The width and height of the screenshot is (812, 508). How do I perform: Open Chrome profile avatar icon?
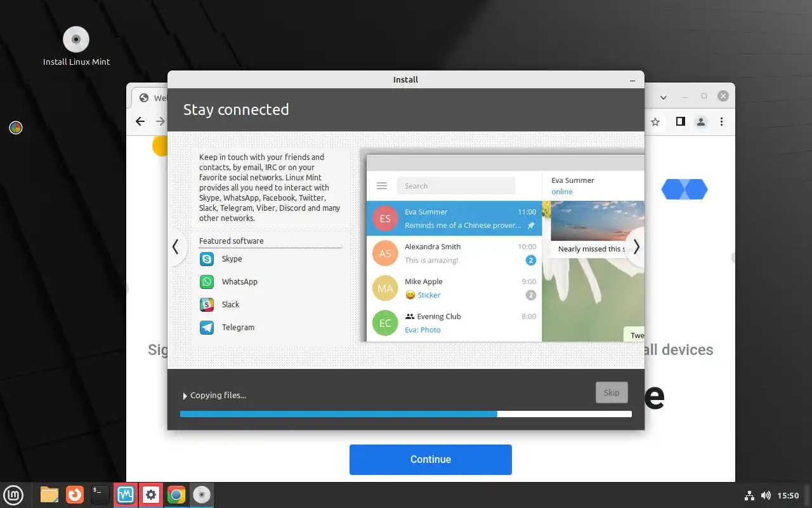tap(701, 121)
